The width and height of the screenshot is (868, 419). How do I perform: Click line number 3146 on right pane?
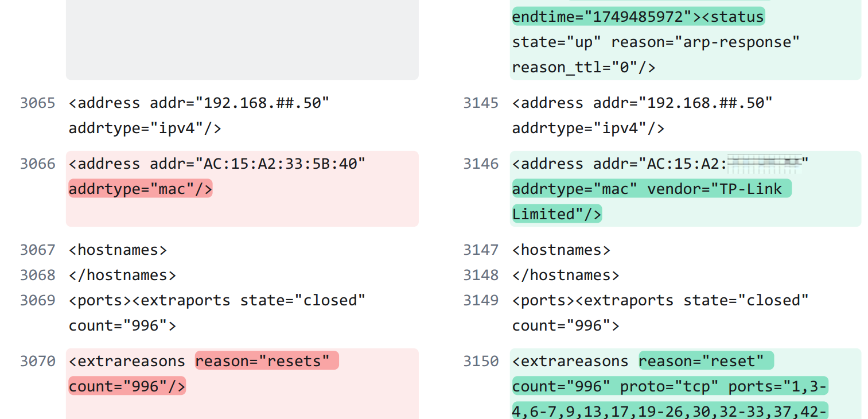481,164
